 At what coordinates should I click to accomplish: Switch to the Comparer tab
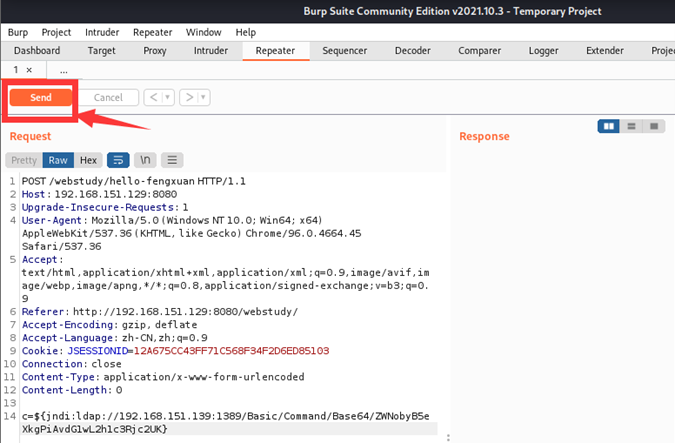pyautogui.click(x=480, y=51)
